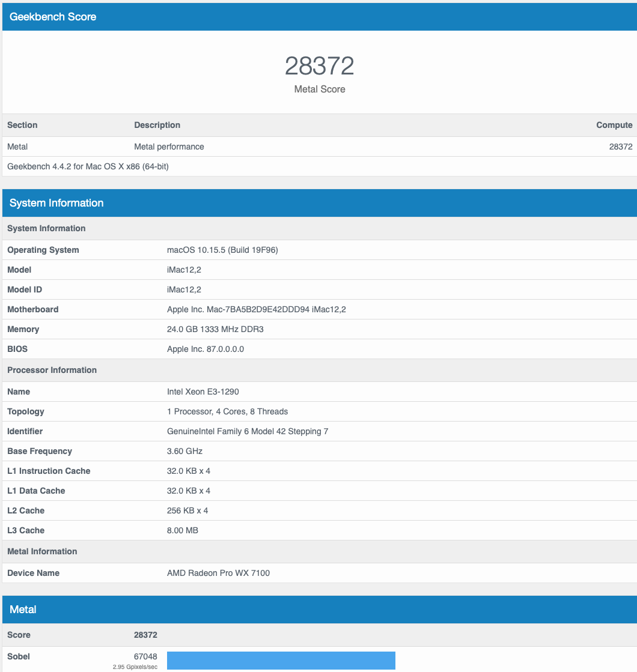
Task: Select 'Apple Inc. 87.0.0.0.0' BIOS value
Action: point(205,349)
